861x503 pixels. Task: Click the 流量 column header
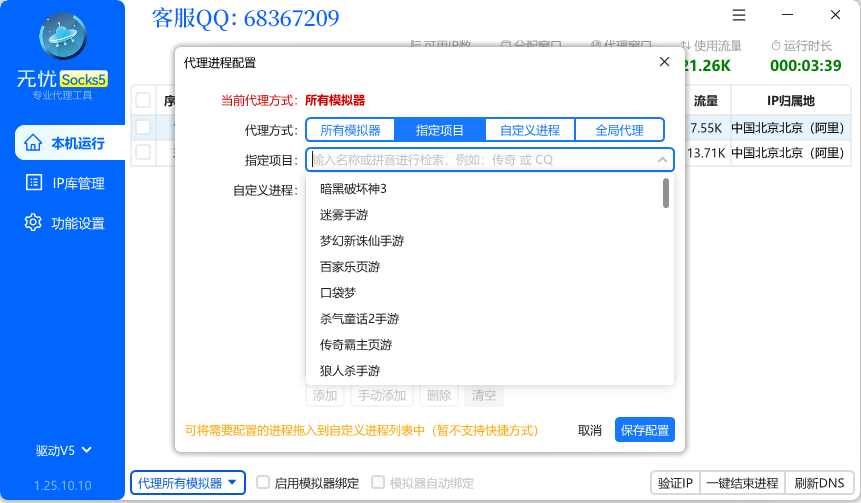pyautogui.click(x=706, y=101)
